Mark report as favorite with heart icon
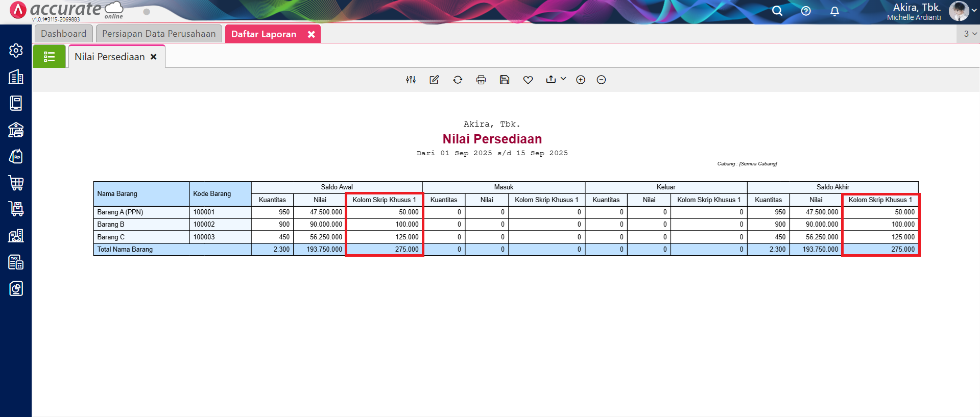Viewport: 980px width, 417px height. coord(528,80)
